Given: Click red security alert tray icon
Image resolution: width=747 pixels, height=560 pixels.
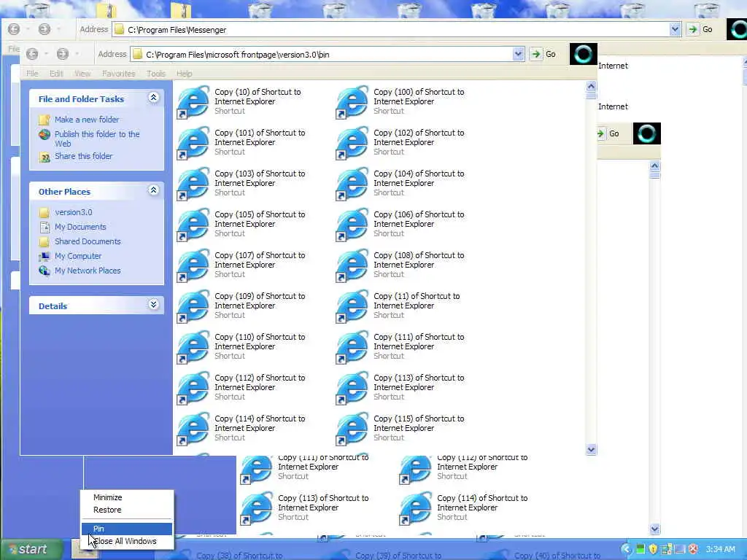Looking at the screenshot, I should pos(693,549).
